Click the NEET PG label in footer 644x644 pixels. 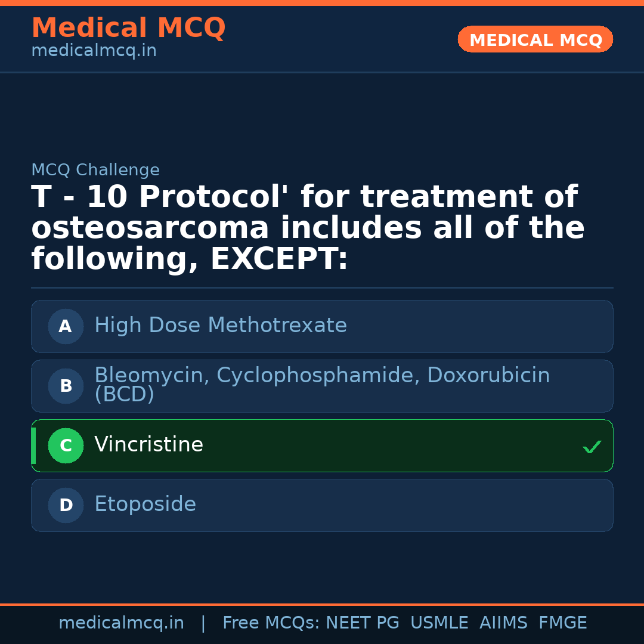(x=362, y=623)
